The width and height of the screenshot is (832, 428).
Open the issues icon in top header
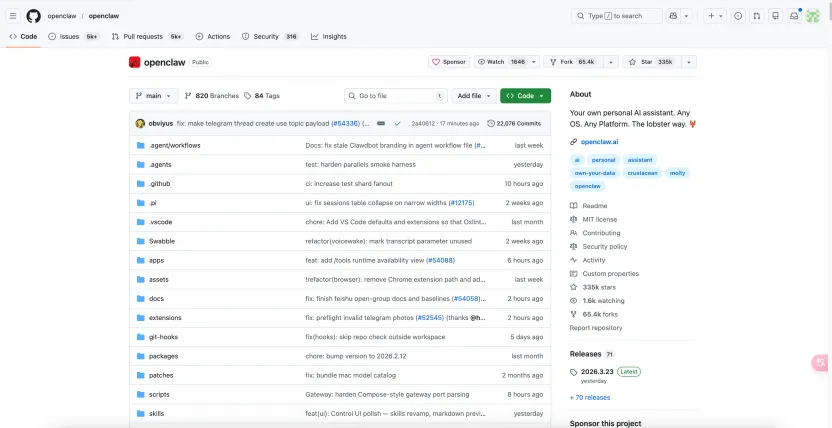pyautogui.click(x=738, y=16)
